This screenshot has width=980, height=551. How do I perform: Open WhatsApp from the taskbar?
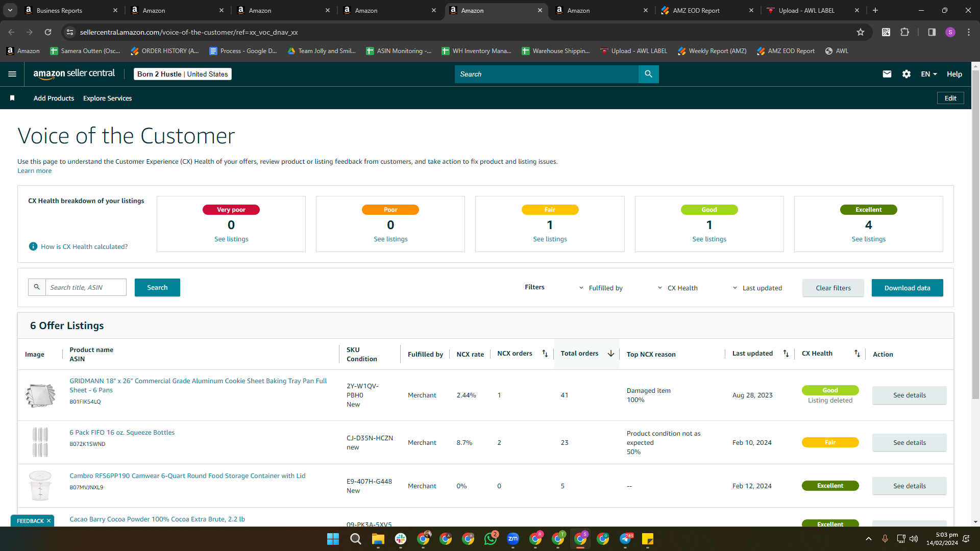tap(491, 539)
